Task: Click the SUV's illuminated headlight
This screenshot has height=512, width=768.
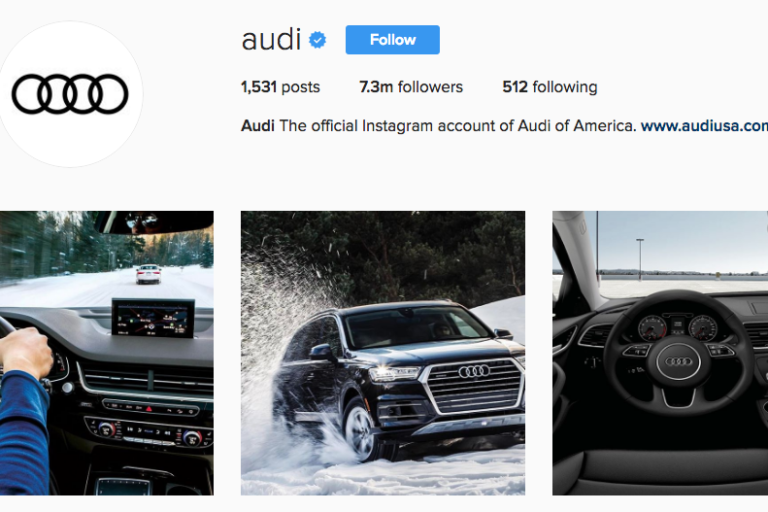Action: 394,373
